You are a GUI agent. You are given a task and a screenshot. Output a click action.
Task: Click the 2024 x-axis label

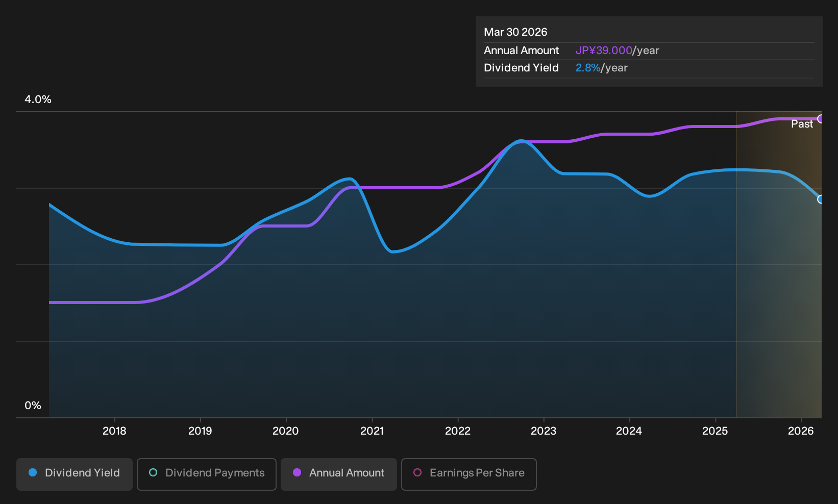pyautogui.click(x=629, y=431)
